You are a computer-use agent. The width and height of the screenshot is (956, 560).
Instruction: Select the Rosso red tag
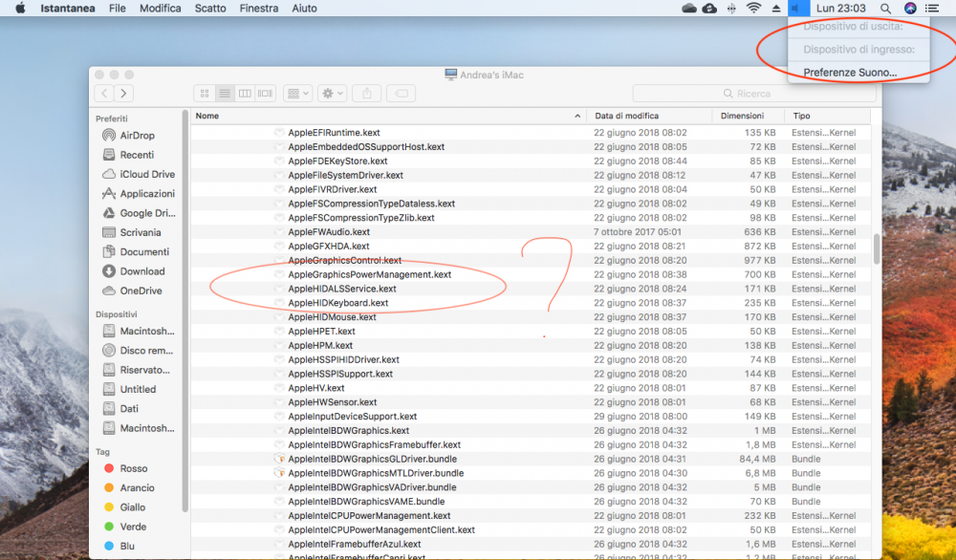pyautogui.click(x=133, y=468)
